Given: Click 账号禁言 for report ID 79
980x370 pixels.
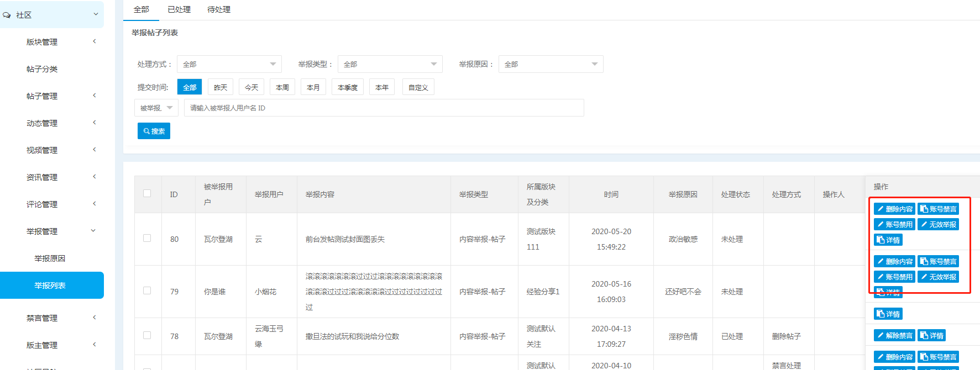Looking at the screenshot, I should (x=938, y=261).
